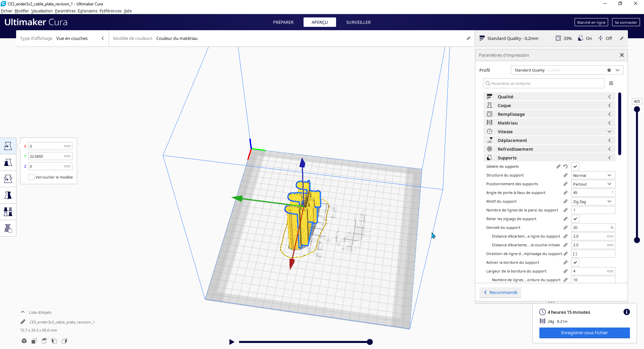Click the star icon in Profil field
The image size is (644, 349).
click(x=609, y=70)
